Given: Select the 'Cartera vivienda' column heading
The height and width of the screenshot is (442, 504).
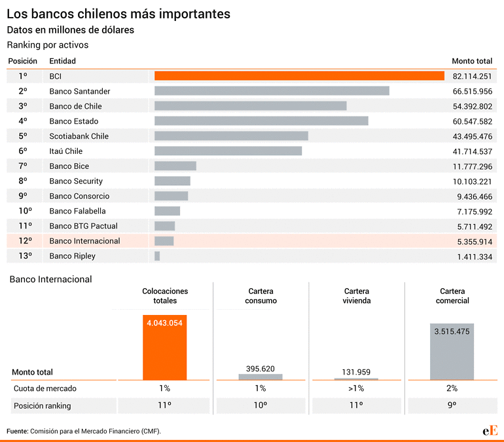Looking at the screenshot, I should [x=357, y=296].
